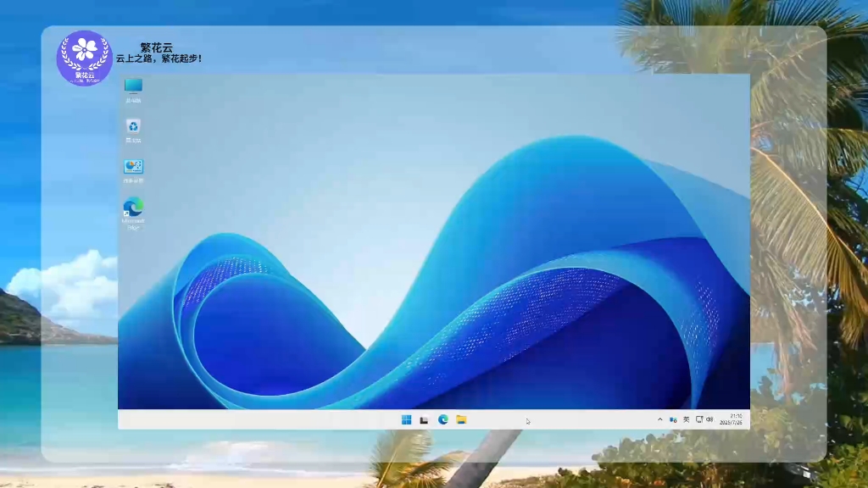868x488 pixels.
Task: Open File Explorer from the taskbar
Action: pos(461,420)
